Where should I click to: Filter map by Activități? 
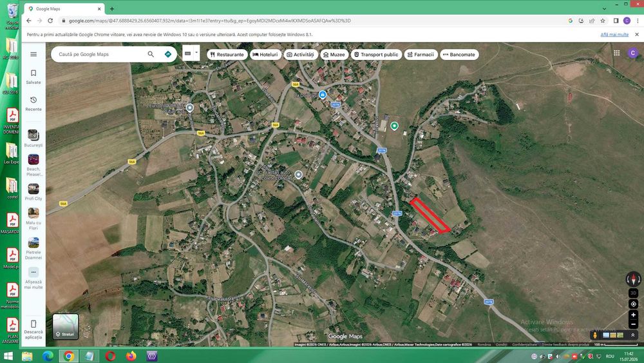click(x=301, y=54)
